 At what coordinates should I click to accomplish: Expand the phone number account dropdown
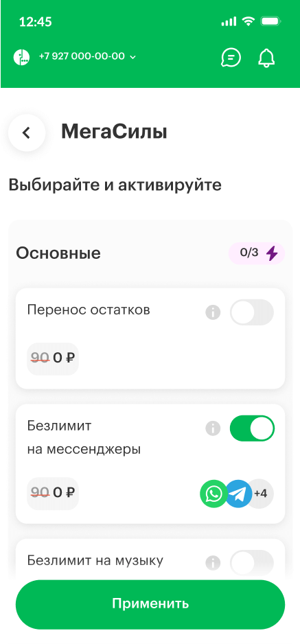pyautogui.click(x=87, y=56)
